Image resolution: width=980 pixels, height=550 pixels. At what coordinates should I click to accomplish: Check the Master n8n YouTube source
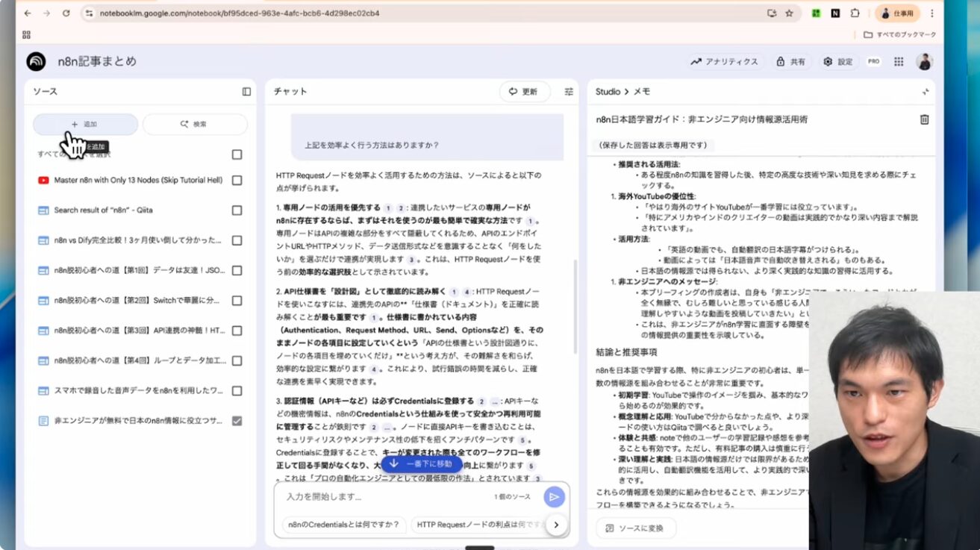(237, 181)
